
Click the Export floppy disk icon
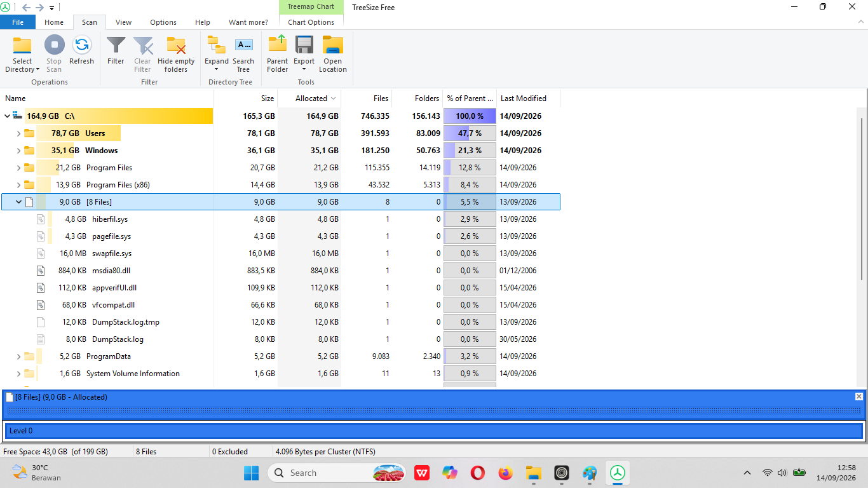tap(304, 45)
